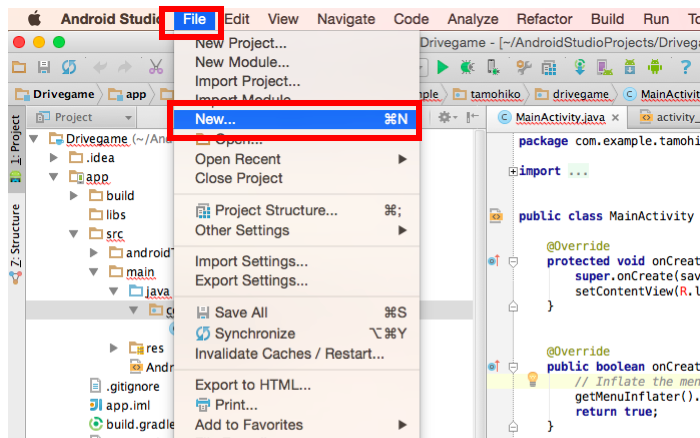Image resolution: width=700 pixels, height=438 pixels.
Task: Start debugging with the bug icon
Action: [x=467, y=67]
